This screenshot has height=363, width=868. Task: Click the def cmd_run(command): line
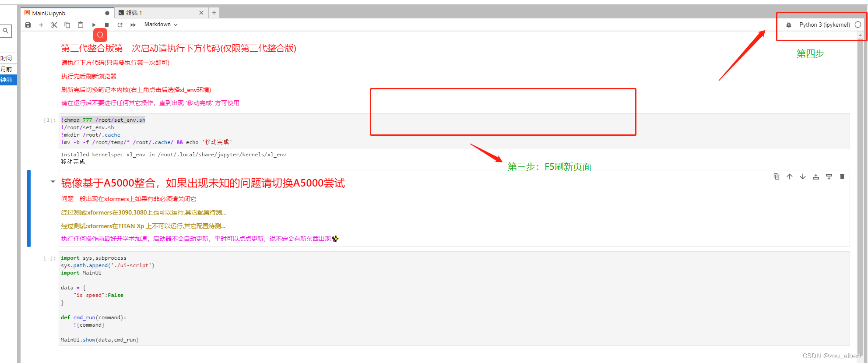tap(94, 317)
